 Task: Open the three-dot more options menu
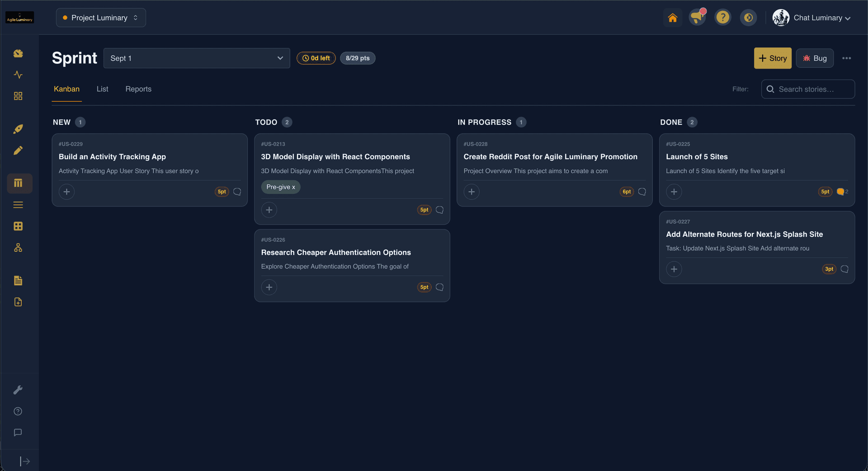click(847, 58)
